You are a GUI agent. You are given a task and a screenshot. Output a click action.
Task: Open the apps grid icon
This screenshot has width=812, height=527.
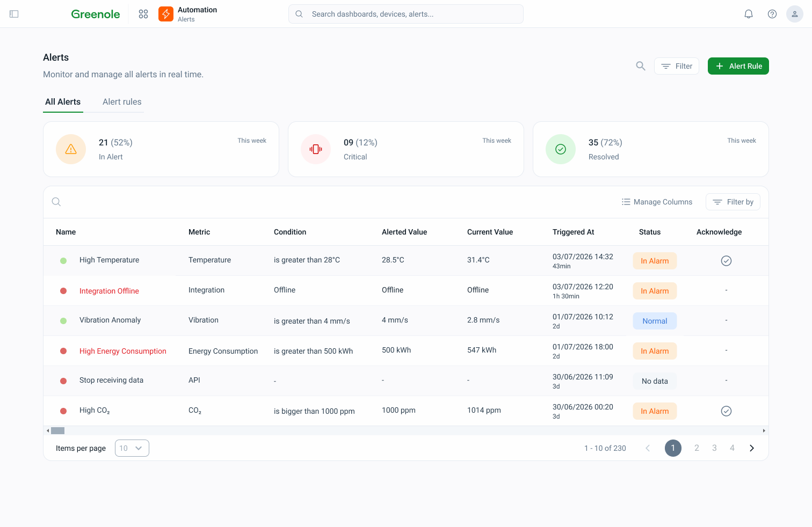pos(143,14)
